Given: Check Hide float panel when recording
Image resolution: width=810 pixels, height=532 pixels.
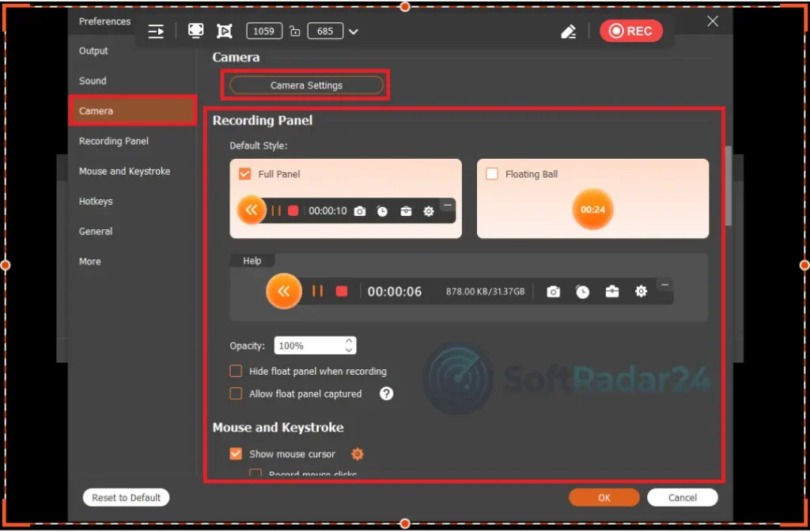Looking at the screenshot, I should [x=235, y=371].
